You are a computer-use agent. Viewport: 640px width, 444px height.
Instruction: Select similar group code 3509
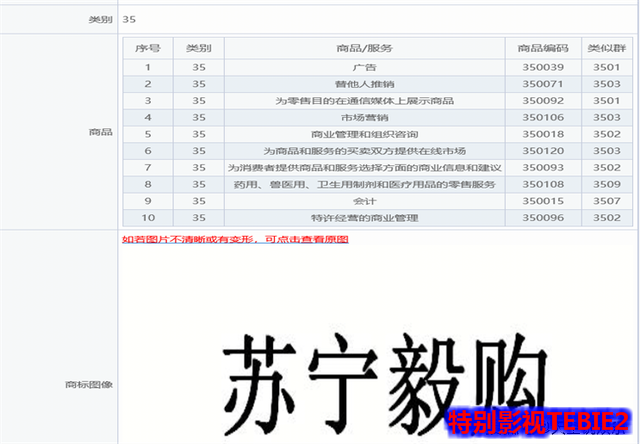pyautogui.click(x=605, y=184)
